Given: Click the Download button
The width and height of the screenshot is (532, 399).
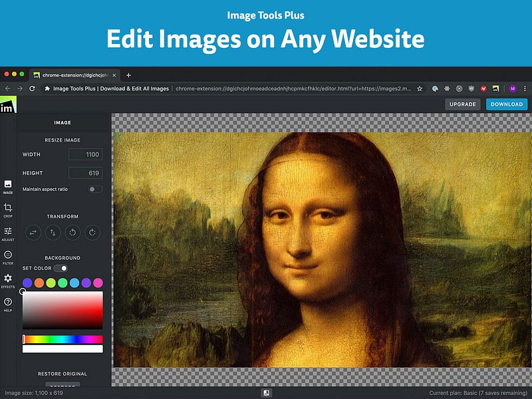Looking at the screenshot, I should 507,104.
